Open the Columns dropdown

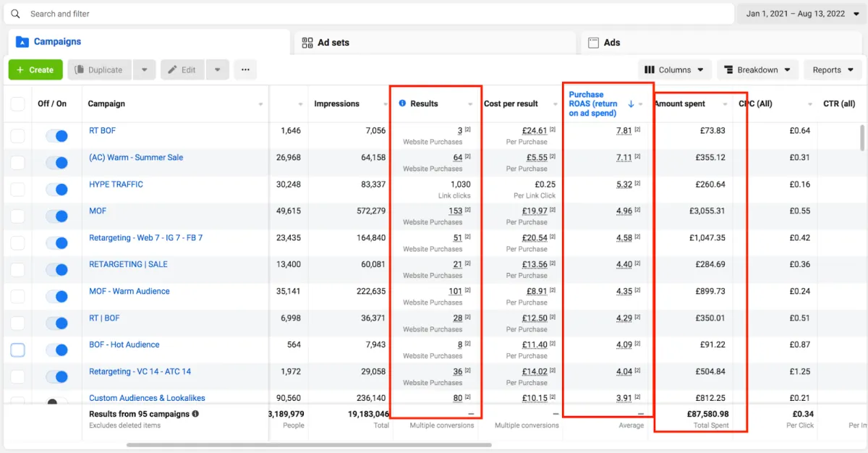click(674, 69)
